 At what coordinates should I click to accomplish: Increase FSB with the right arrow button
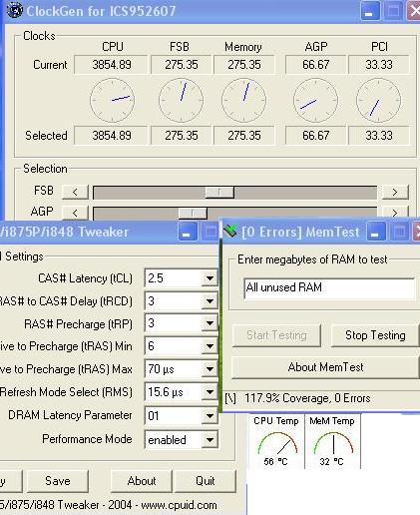pos(395,192)
